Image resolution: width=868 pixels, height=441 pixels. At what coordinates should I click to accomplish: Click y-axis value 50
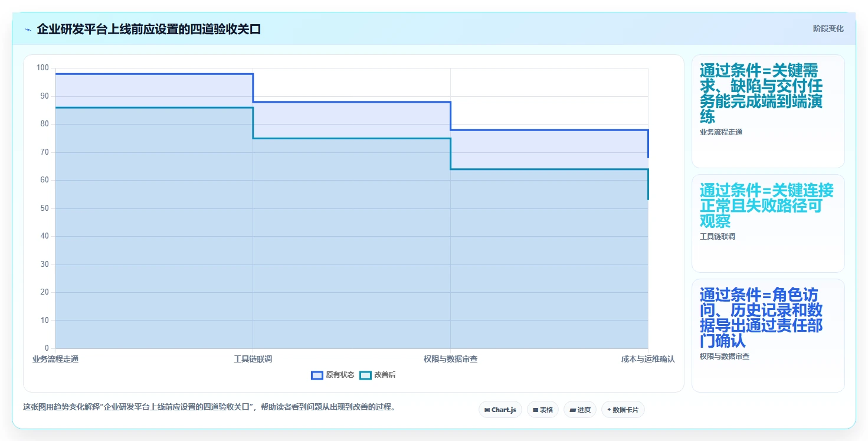(x=45, y=208)
